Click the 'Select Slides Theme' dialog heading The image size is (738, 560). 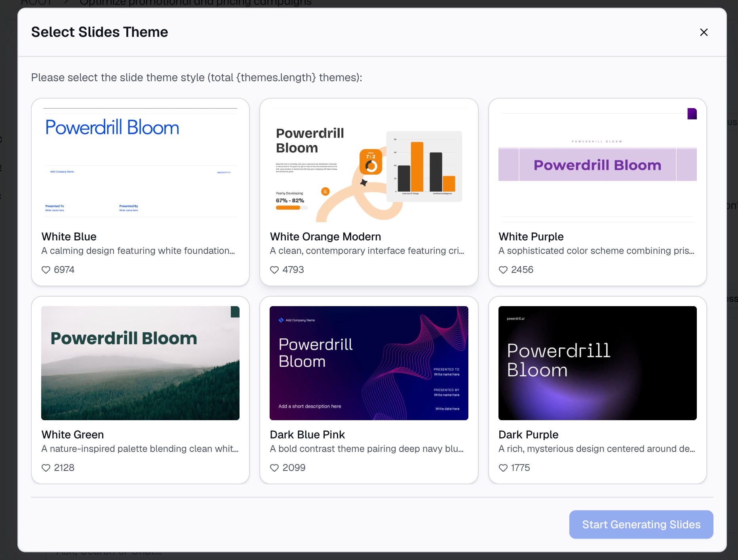100,32
